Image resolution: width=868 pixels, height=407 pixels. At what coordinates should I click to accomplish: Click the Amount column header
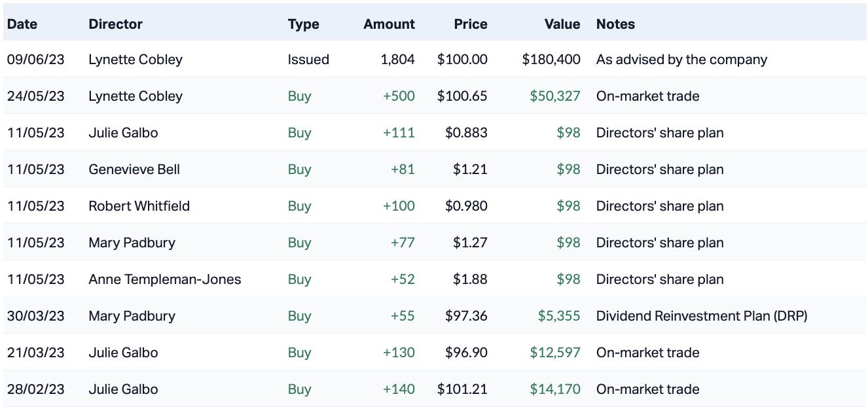tap(389, 24)
